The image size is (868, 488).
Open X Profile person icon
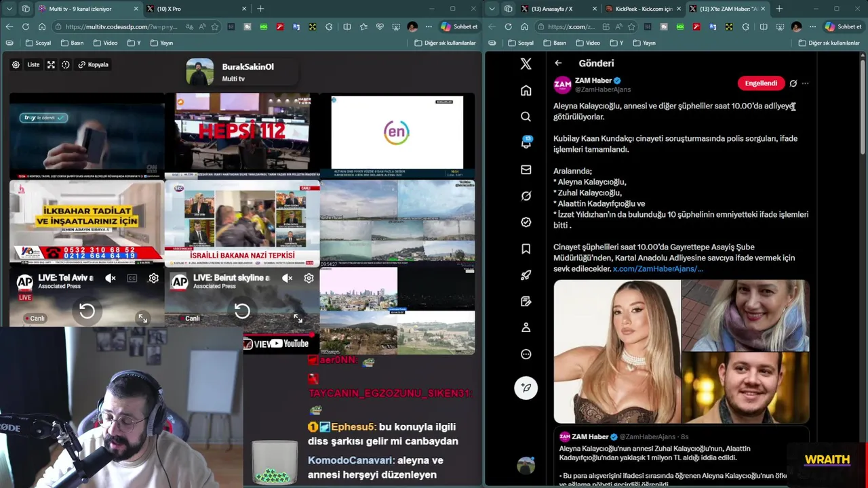click(526, 327)
